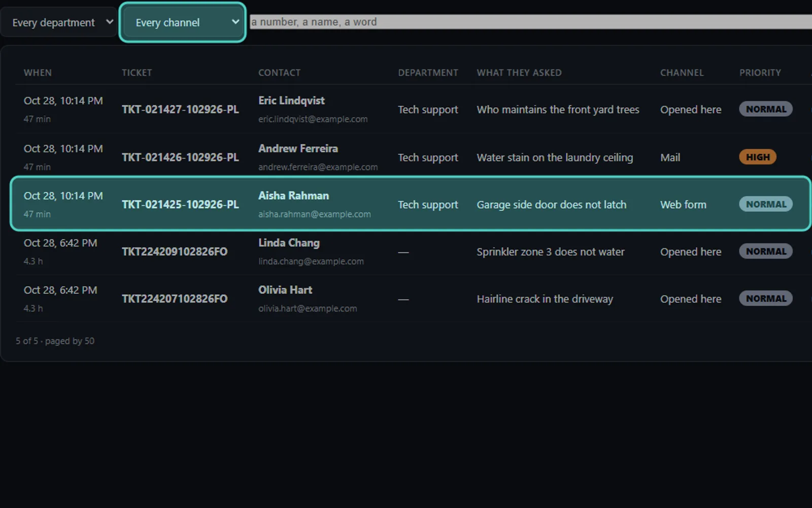Select contact Eric Lindqvist
Screen dimensions: 812x508
[x=291, y=101]
